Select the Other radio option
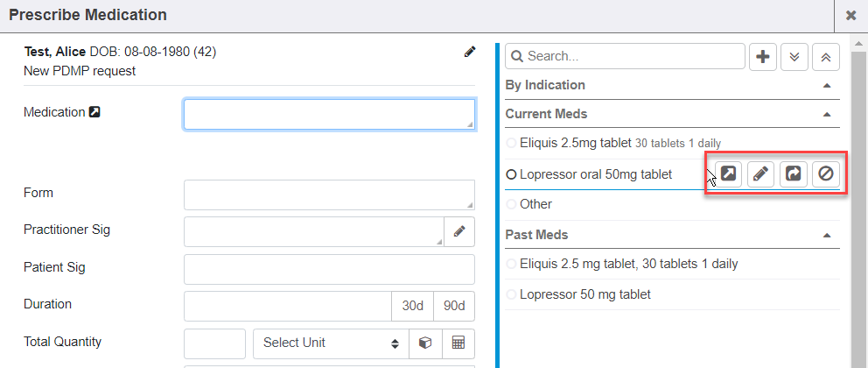 (512, 204)
